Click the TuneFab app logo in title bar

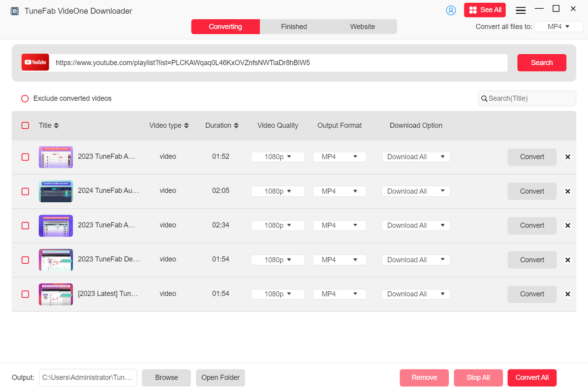click(x=15, y=11)
